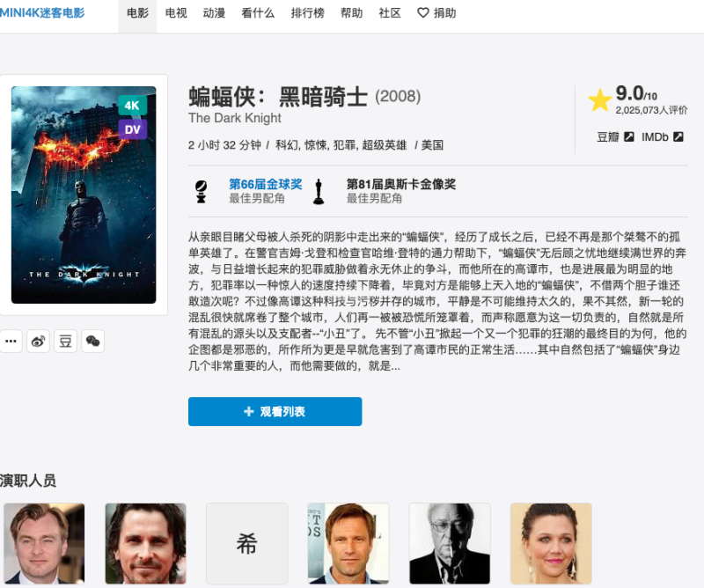Click the Oscar statuette icon
The width and height of the screenshot is (704, 588).
point(318,191)
